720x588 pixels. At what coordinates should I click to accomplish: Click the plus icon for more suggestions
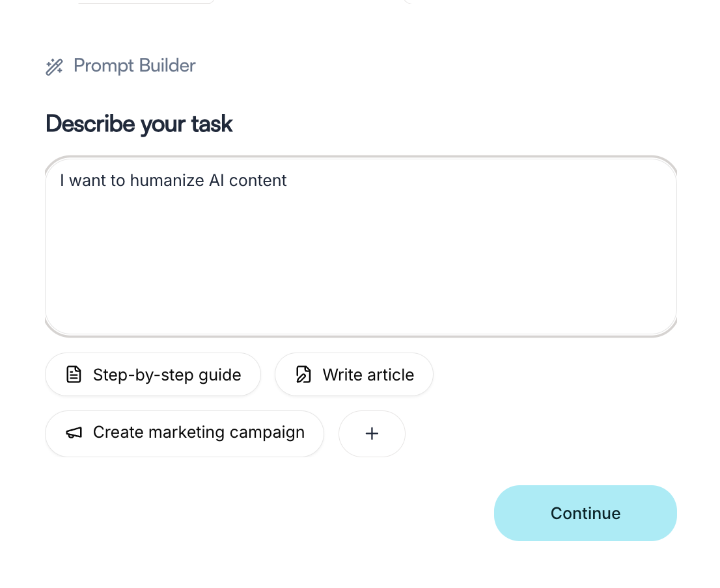[x=372, y=434]
